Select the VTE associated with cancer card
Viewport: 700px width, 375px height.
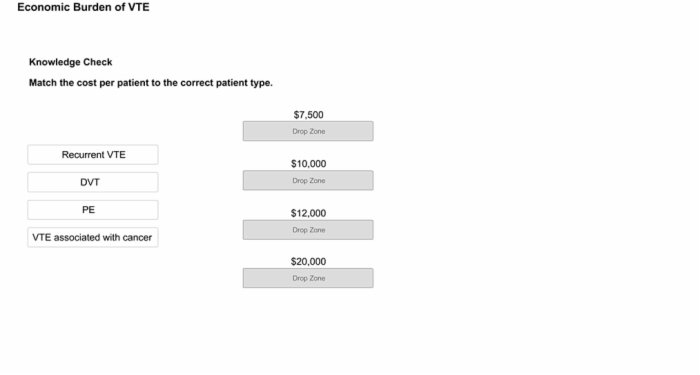pos(93,238)
